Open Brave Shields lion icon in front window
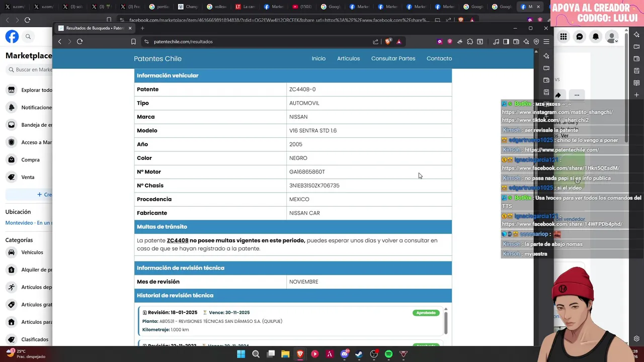This screenshot has height=362, width=644. [x=388, y=42]
